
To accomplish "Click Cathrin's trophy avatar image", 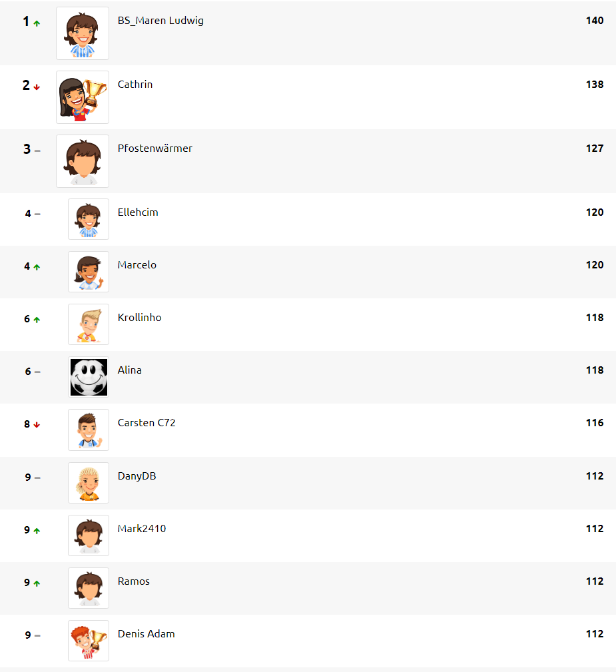I will tap(83, 97).
